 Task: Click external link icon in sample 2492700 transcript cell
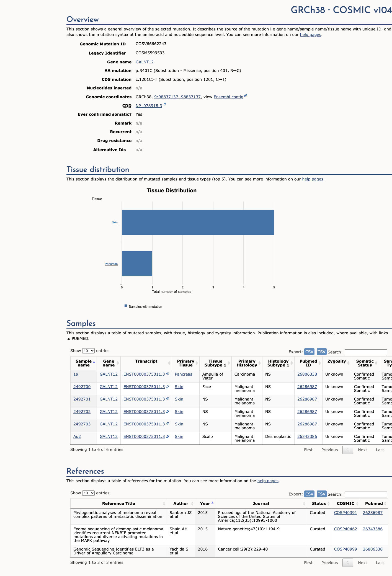[x=167, y=386]
